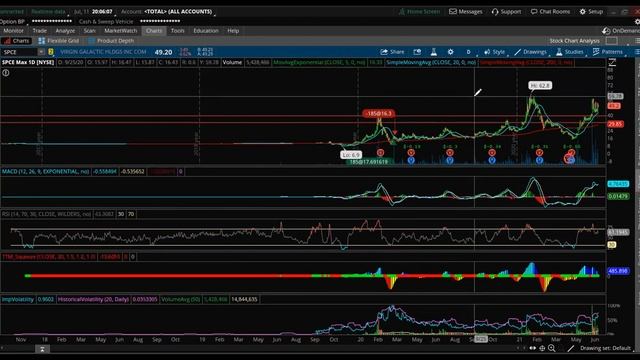
Task: Launch OnDemand mode
Action: point(620,31)
